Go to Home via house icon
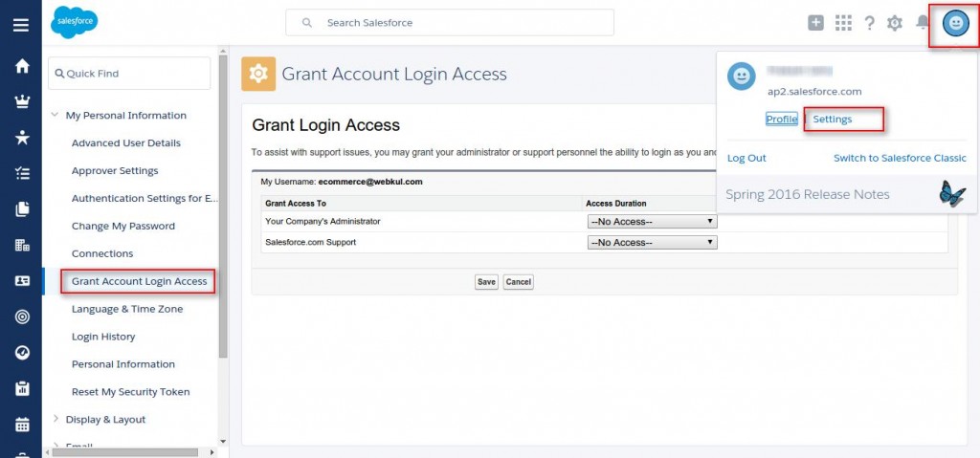This screenshot has height=458, width=980. tap(22, 66)
